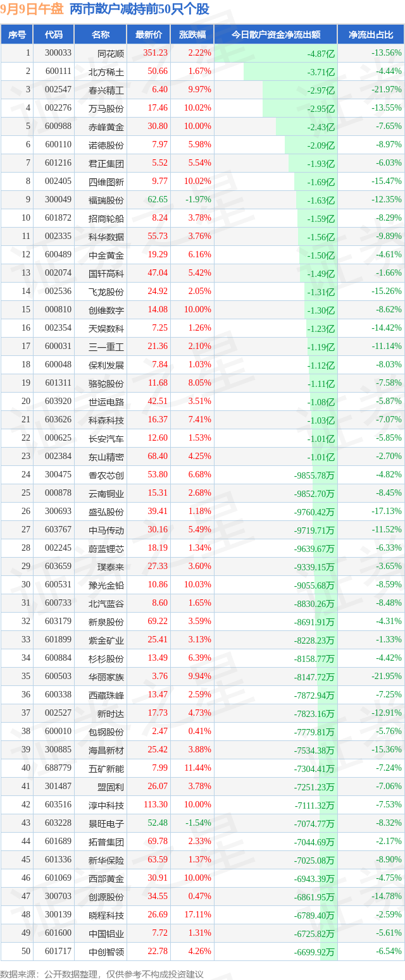405x980 pixels.
Task: Click the 序号 column header
Action: click(x=17, y=35)
